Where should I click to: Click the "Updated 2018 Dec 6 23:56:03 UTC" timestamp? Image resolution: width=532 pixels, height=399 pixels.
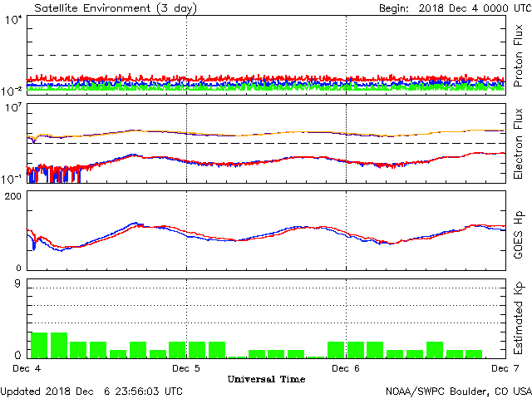91,392
